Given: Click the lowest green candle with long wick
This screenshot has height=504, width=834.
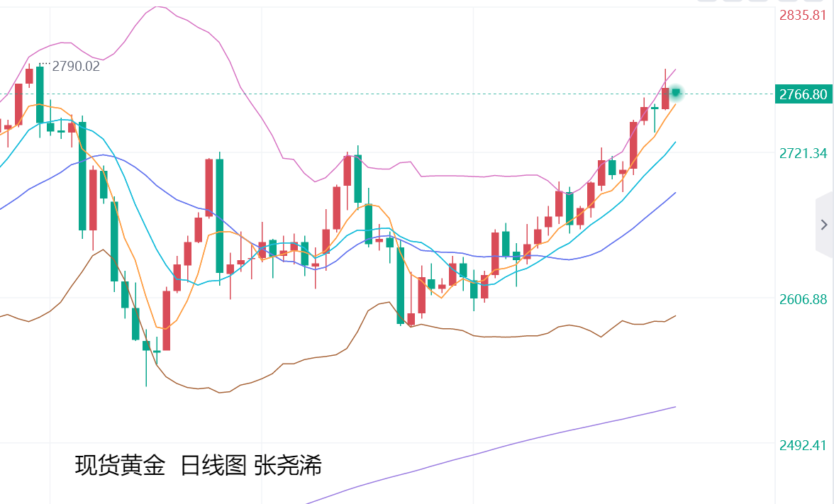Looking at the screenshot, I should pos(146,345).
